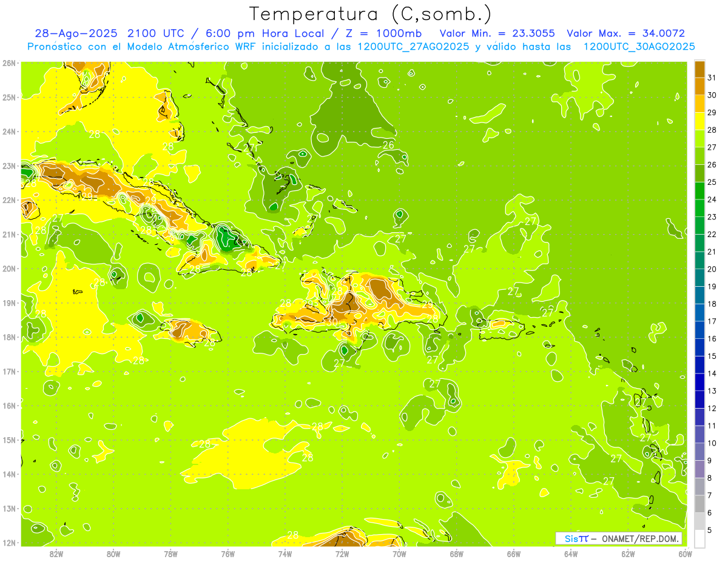Click the "23N" latitude axis label
Screen dimensions: 728x562
[8, 166]
